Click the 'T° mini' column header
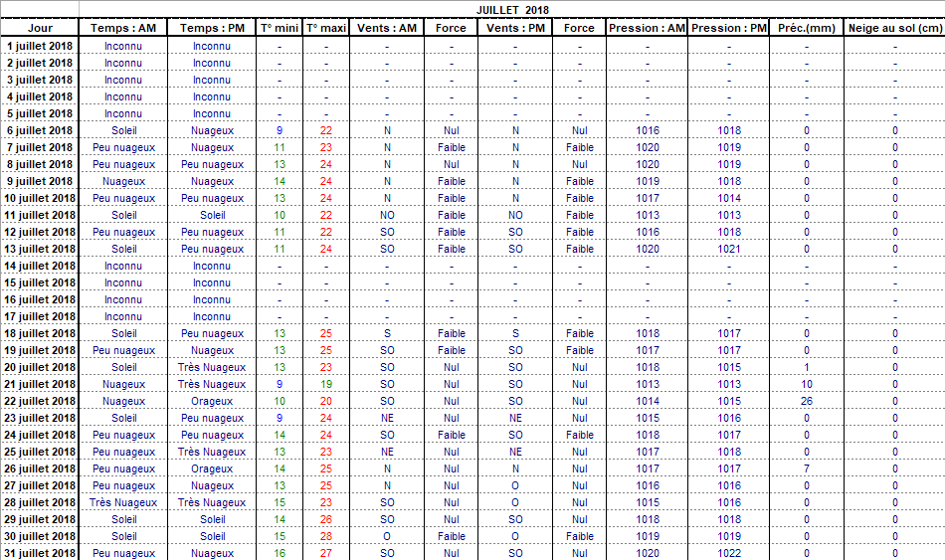Screen dimensions: 945x560 pyautogui.click(x=280, y=28)
